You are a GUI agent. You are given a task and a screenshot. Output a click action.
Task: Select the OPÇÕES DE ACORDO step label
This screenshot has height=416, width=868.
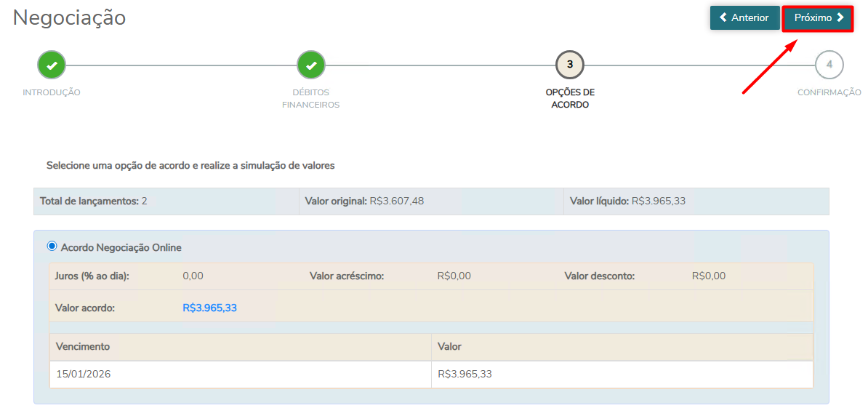coord(570,98)
